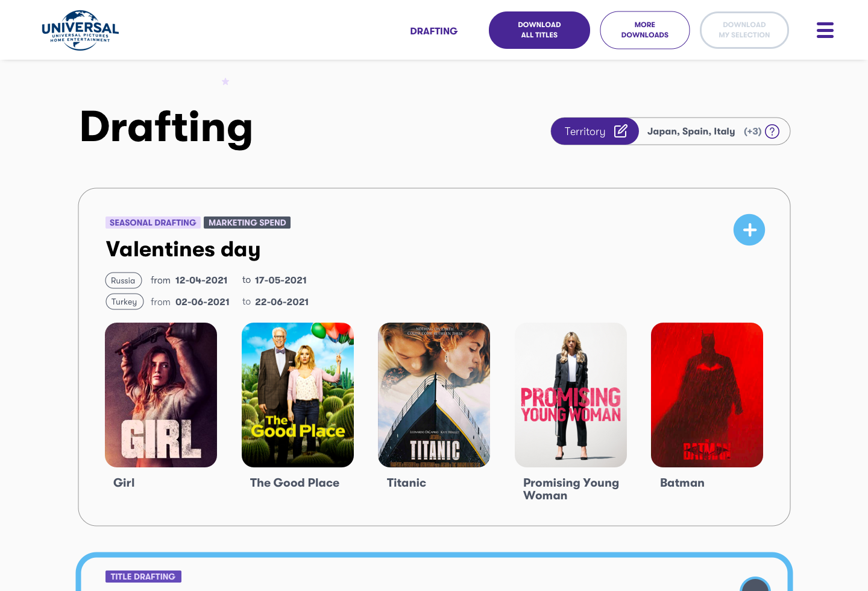Open the Girl movie poster
The width and height of the screenshot is (868, 591).
click(161, 395)
